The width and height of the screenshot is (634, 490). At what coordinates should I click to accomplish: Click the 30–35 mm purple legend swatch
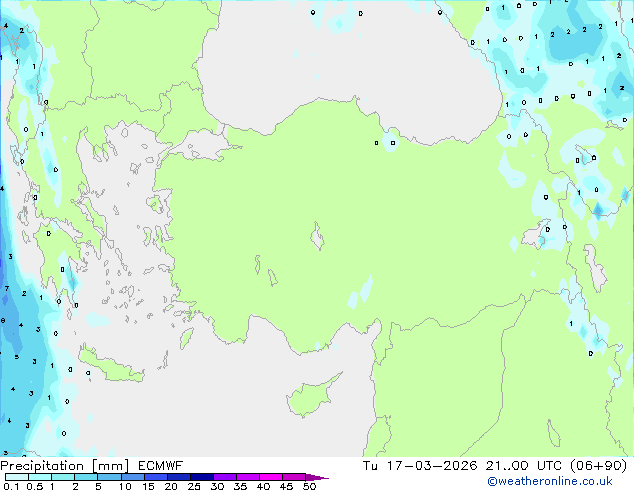tap(224, 477)
